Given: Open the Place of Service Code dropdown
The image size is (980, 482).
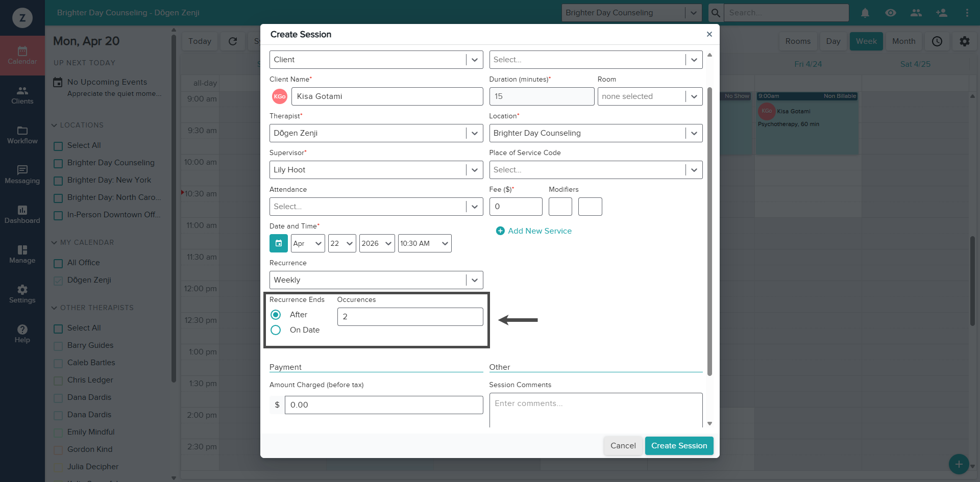Looking at the screenshot, I should pos(596,170).
